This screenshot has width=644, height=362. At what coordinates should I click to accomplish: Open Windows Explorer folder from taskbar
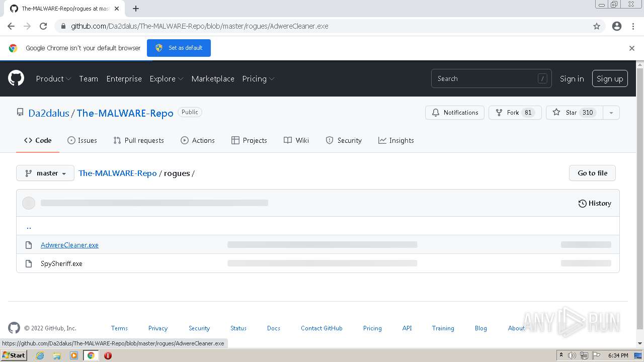point(57,355)
